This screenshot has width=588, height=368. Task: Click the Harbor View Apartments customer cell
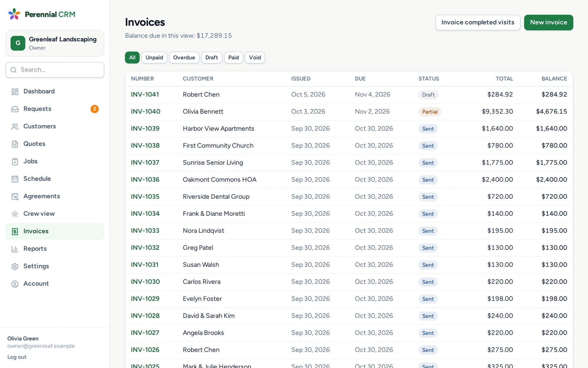(x=218, y=128)
